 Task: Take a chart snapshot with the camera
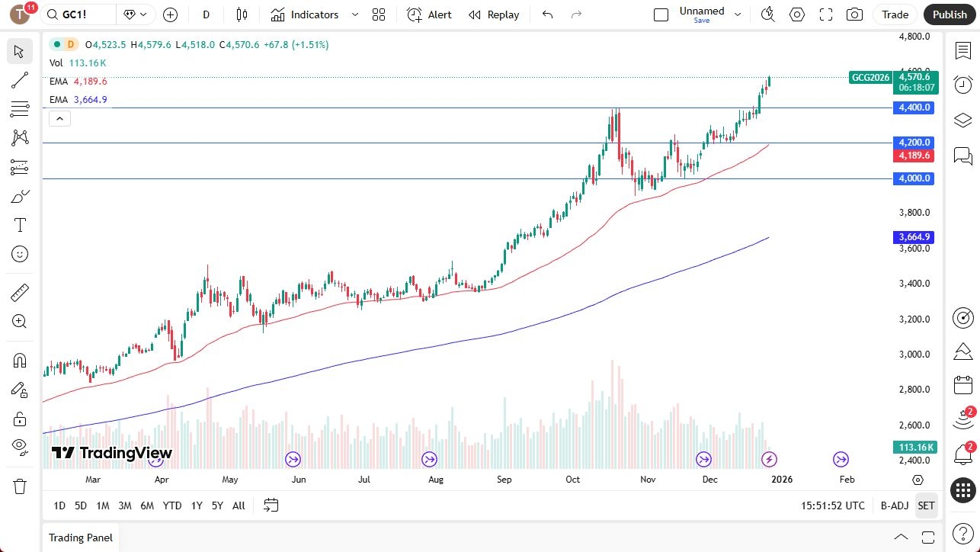pos(854,14)
